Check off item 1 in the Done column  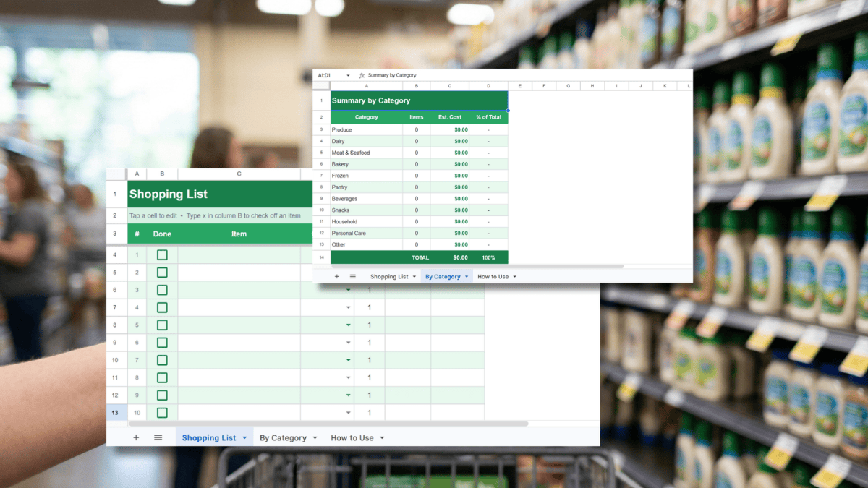click(162, 254)
